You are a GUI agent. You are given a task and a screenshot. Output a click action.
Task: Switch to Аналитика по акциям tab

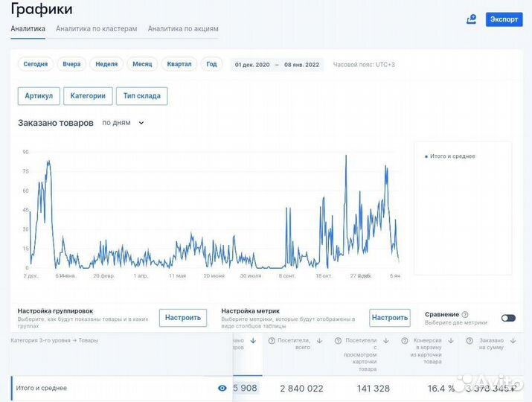pyautogui.click(x=183, y=29)
